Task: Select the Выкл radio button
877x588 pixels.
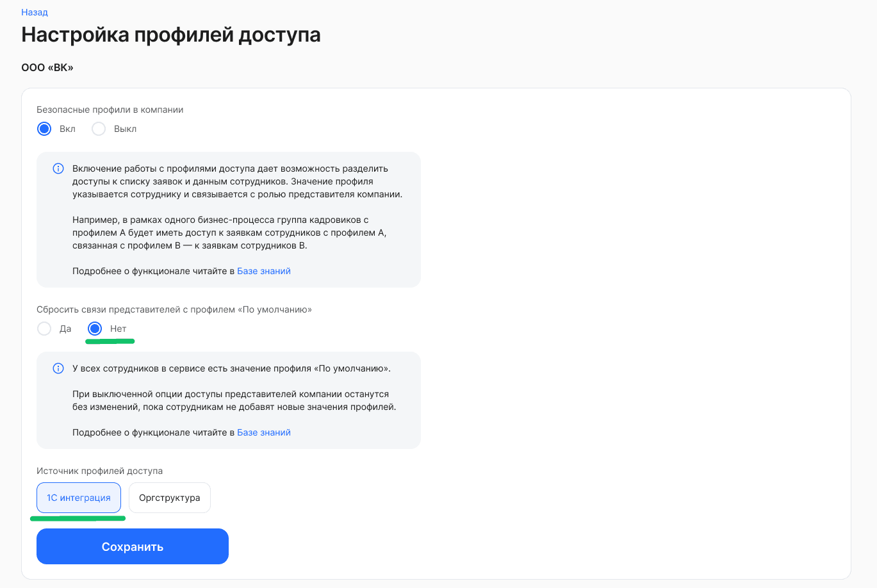Action: click(x=98, y=128)
